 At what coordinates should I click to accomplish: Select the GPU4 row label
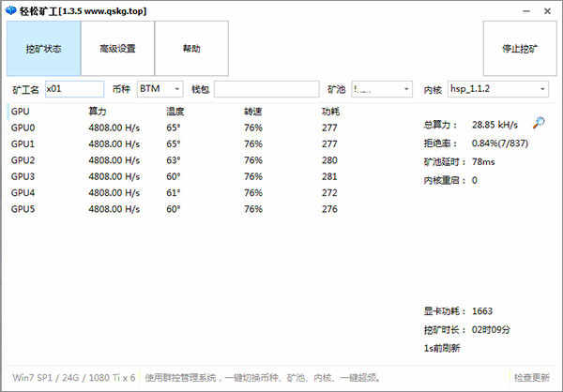[23, 193]
